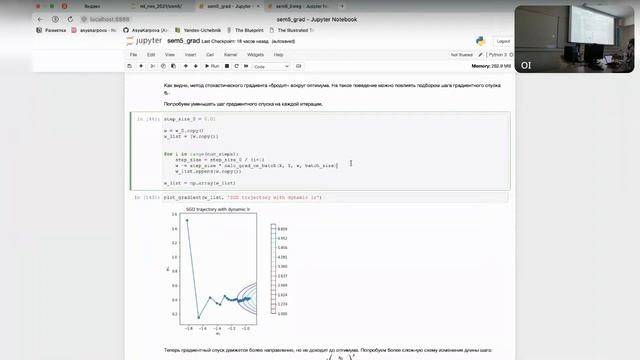The height and width of the screenshot is (360, 640).
Task: Click the video call participant thumbnail
Action: point(574,39)
